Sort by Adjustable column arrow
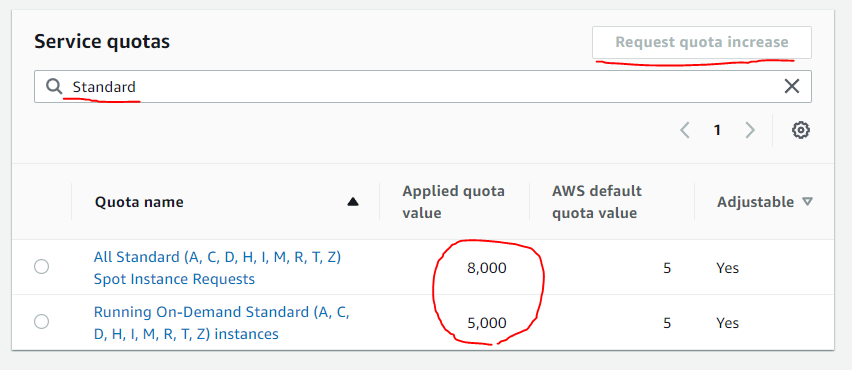The width and height of the screenshot is (852, 370). coord(807,202)
